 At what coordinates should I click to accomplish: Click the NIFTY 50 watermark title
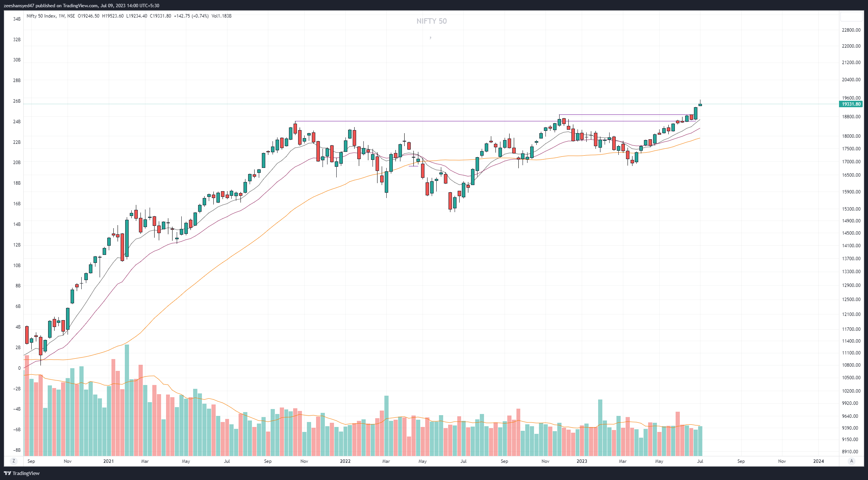pyautogui.click(x=431, y=21)
